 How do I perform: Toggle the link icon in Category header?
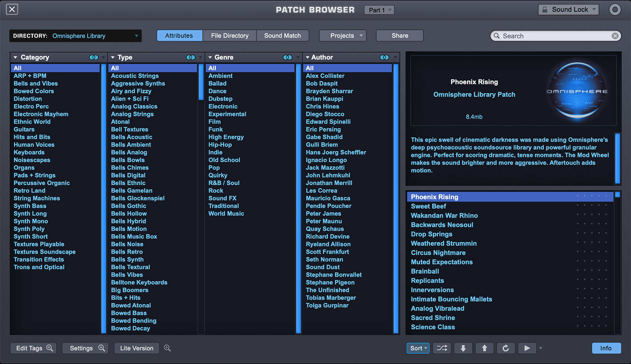tap(94, 58)
